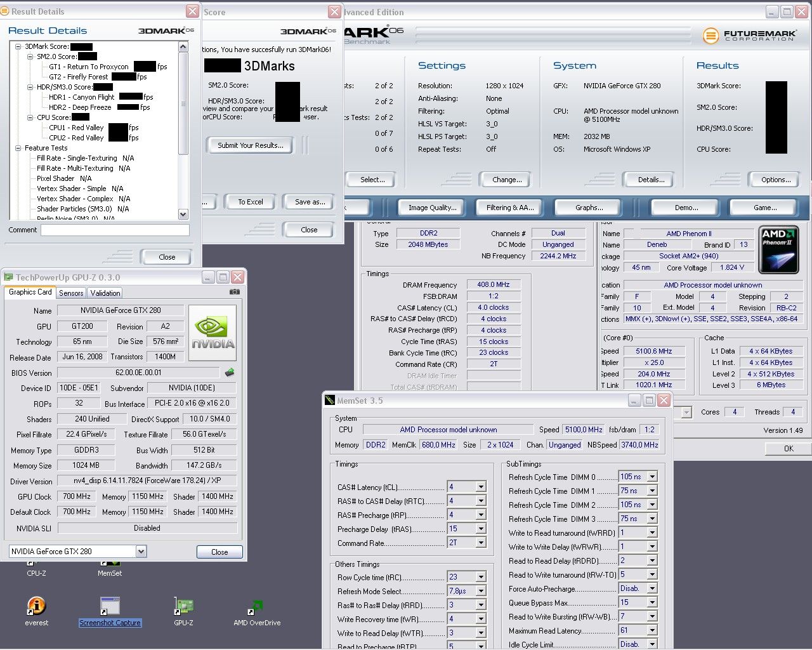Switch to the Sensors tab in GPU-Z
Screen dimensions: 812x650
coord(71,293)
